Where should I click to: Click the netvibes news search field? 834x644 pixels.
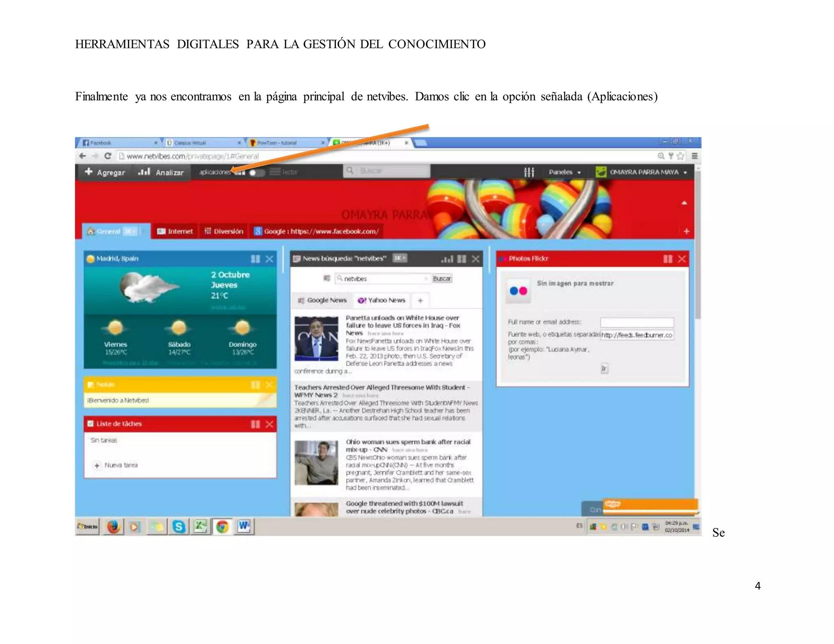click(382, 278)
